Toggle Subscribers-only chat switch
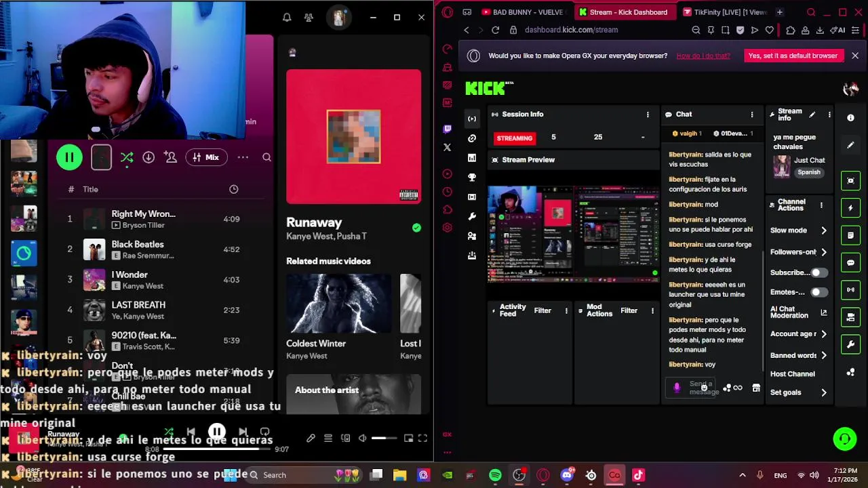The width and height of the screenshot is (868, 488). click(x=818, y=272)
